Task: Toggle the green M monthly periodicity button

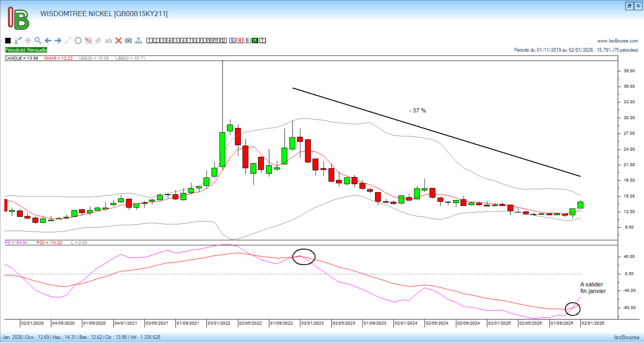Action: pyautogui.click(x=255, y=41)
